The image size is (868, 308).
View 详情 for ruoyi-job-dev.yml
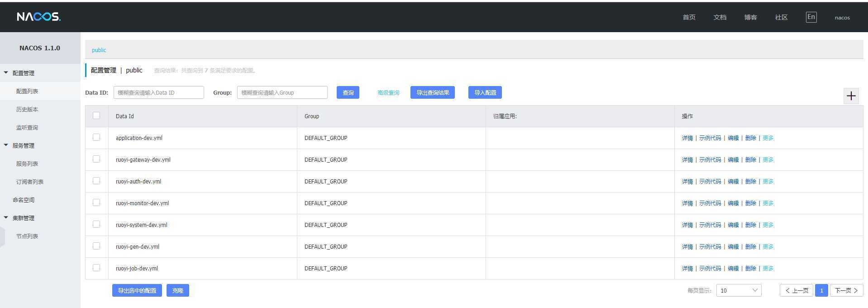click(x=687, y=269)
